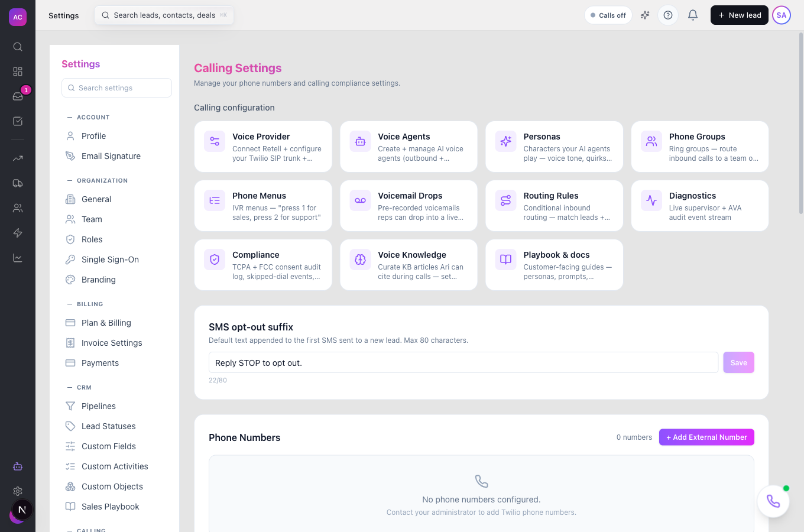Click the Diagnostics pulse icon
The height and width of the screenshot is (532, 804).
pos(651,200)
